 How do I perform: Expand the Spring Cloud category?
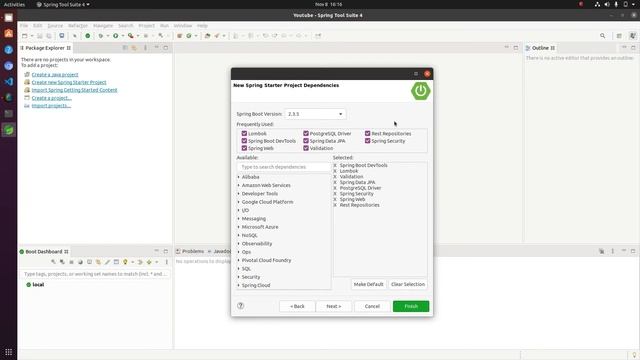(x=239, y=285)
